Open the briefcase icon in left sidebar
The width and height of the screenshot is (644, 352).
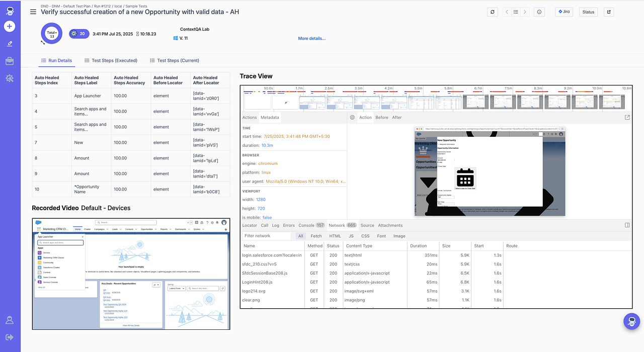click(x=10, y=61)
